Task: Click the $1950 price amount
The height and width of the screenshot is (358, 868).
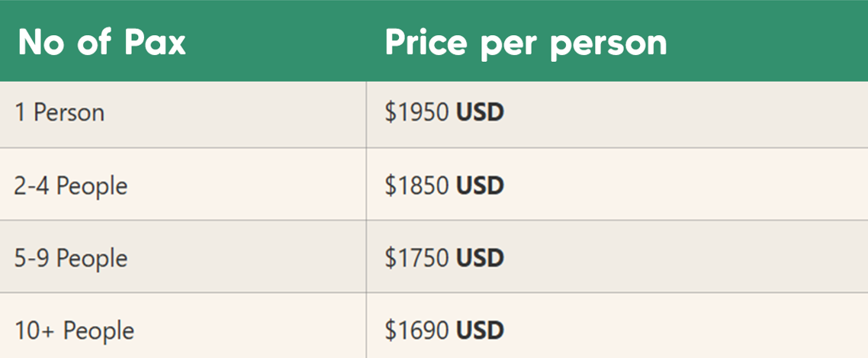Action: point(417,113)
